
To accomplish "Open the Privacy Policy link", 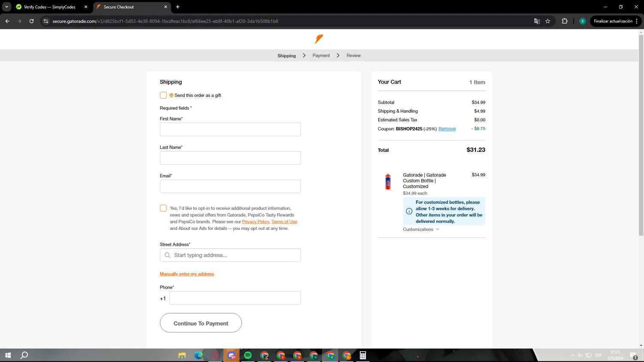I will [x=255, y=222].
